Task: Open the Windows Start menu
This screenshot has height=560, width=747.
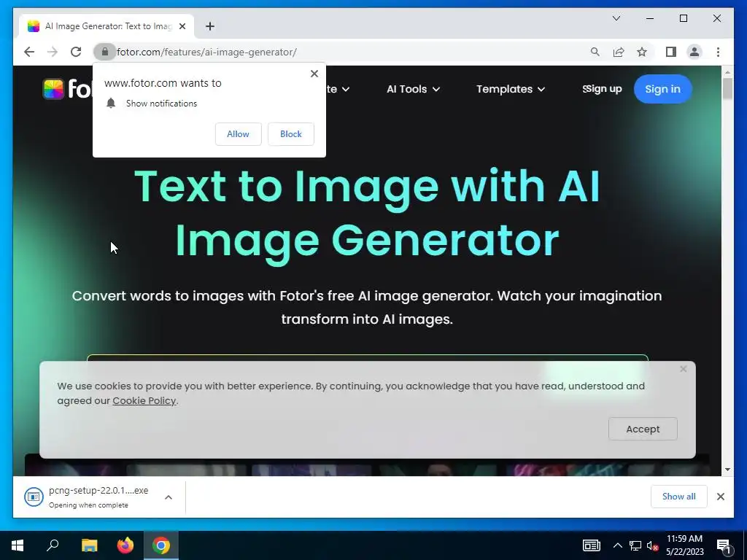Action: pos(18,545)
